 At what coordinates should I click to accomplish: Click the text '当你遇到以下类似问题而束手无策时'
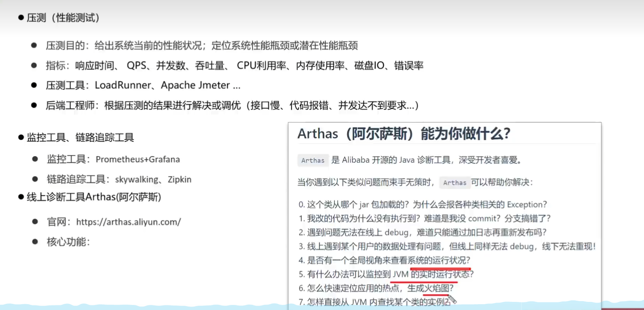(364, 182)
